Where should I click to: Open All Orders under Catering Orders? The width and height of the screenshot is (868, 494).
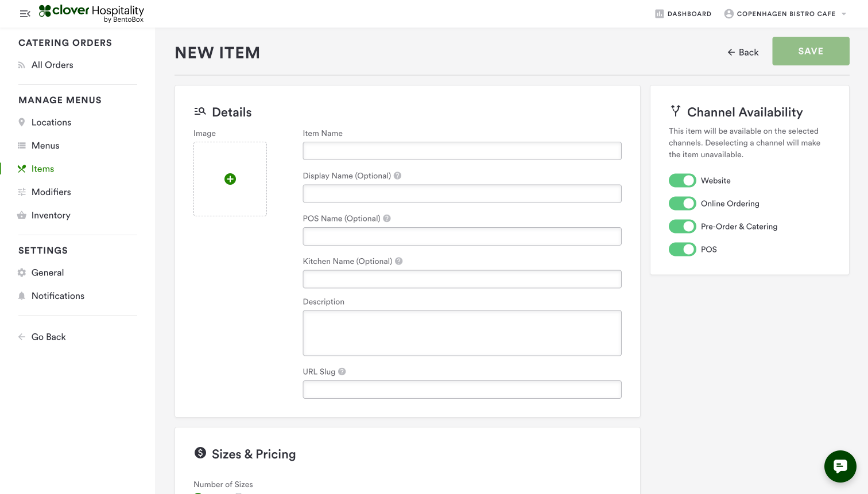tap(52, 65)
